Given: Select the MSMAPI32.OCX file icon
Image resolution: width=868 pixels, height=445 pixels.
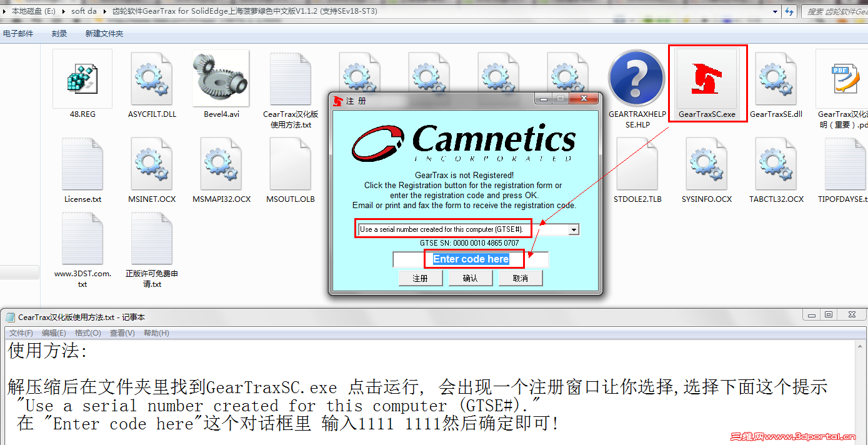Looking at the screenshot, I should [x=221, y=164].
